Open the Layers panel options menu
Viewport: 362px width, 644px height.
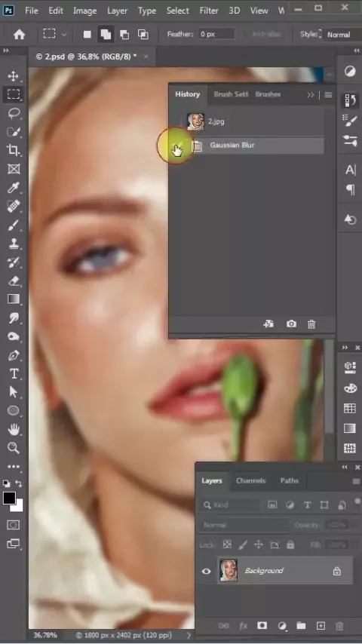tap(356, 481)
